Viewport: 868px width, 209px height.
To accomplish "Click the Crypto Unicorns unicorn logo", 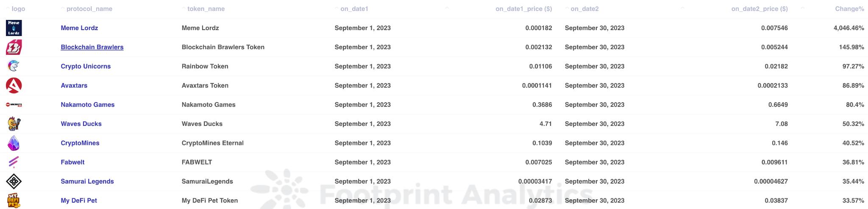I will (x=14, y=66).
